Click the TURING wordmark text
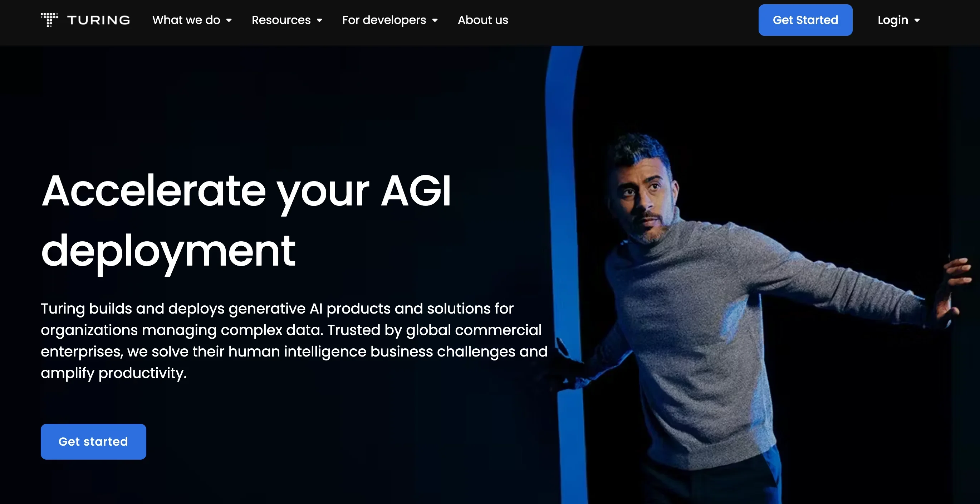The width and height of the screenshot is (980, 504). coord(98,20)
